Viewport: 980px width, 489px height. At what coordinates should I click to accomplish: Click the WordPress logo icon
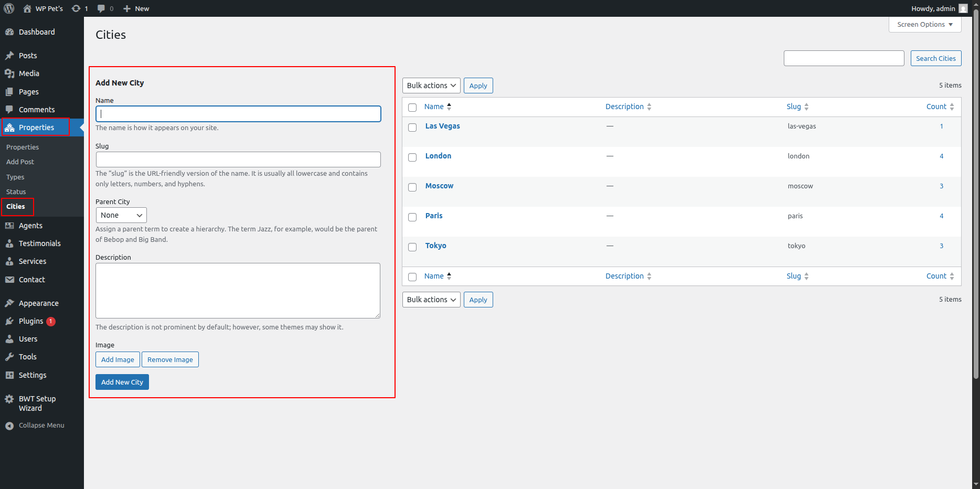[9, 8]
